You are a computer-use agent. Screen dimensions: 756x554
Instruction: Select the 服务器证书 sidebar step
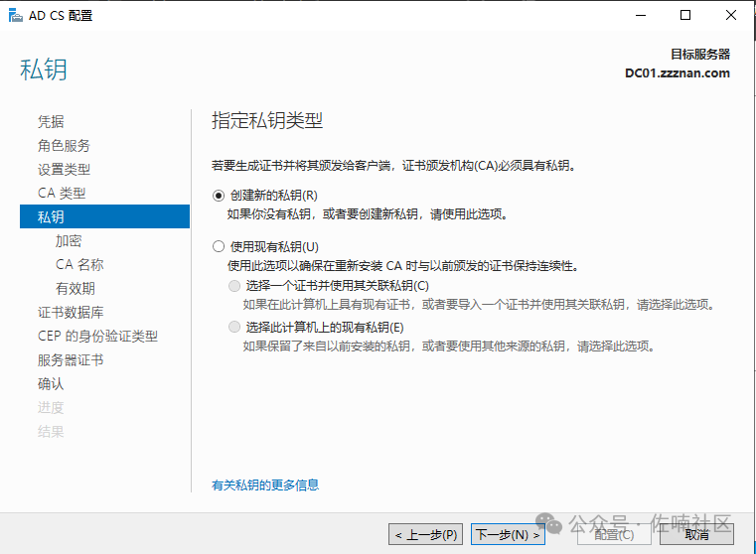click(71, 359)
